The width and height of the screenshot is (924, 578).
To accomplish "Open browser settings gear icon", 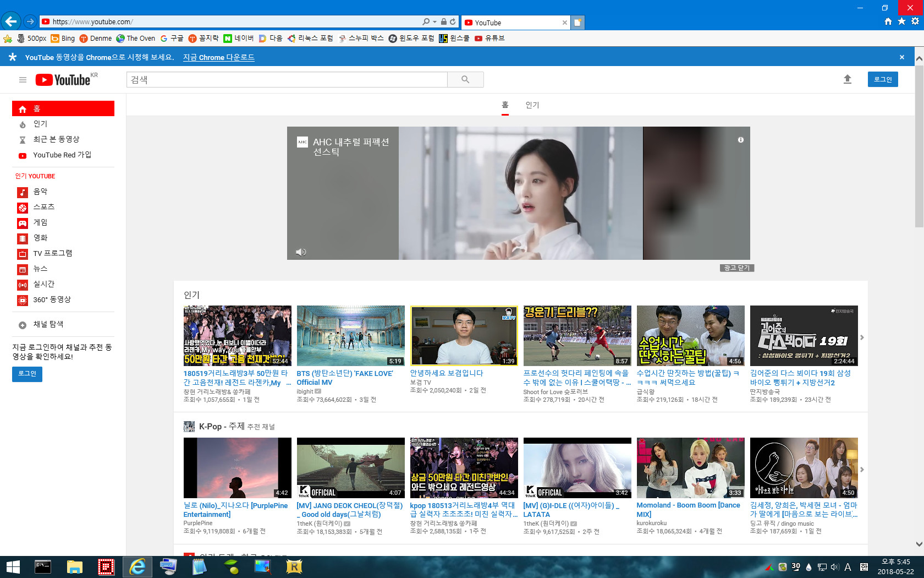I will pos(915,21).
